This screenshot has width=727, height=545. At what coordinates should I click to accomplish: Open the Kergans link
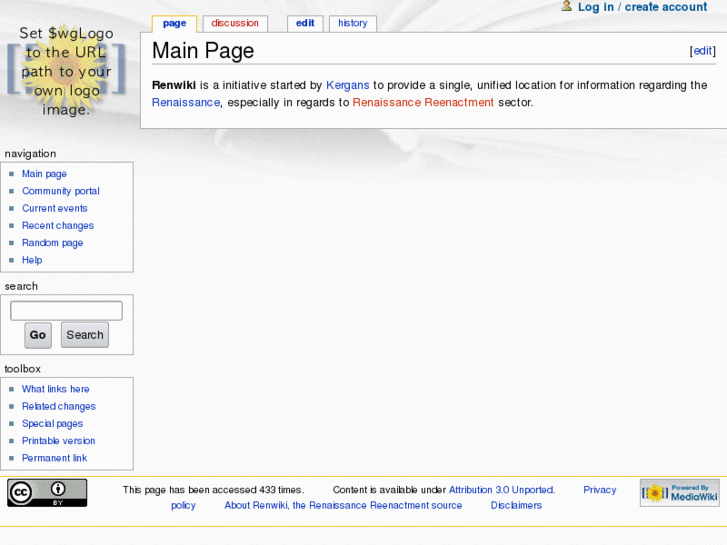pos(348,85)
